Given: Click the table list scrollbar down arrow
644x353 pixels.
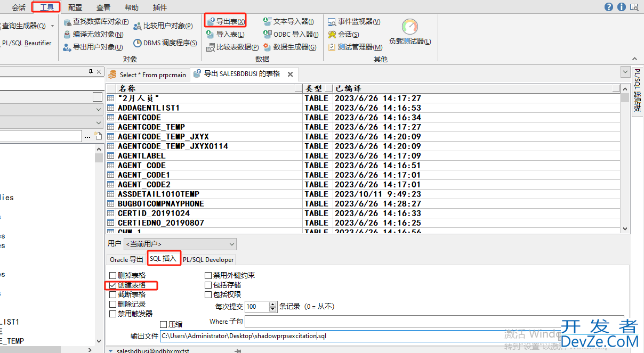Looking at the screenshot, I should 625,228.
